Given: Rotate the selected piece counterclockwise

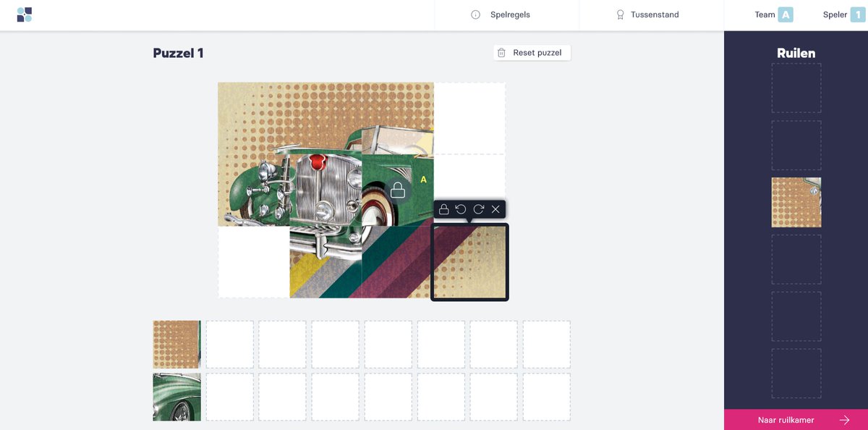Looking at the screenshot, I should point(461,209).
